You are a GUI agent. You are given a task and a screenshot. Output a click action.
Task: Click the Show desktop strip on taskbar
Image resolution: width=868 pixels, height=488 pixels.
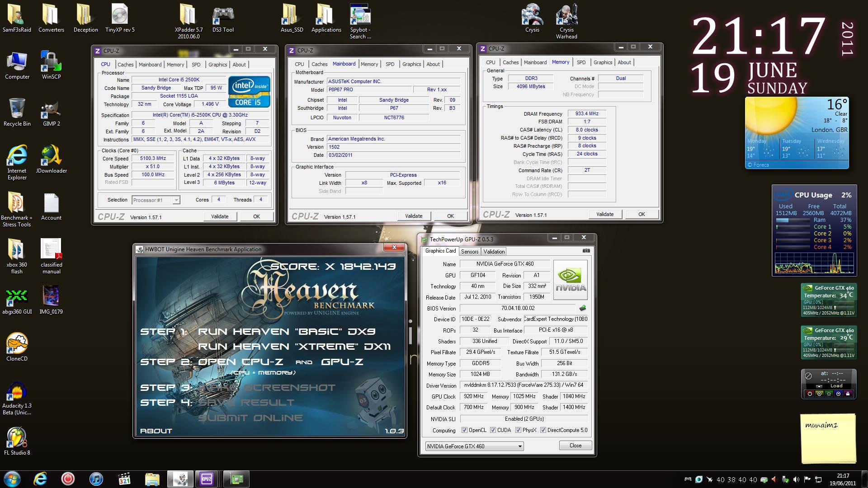click(864, 479)
